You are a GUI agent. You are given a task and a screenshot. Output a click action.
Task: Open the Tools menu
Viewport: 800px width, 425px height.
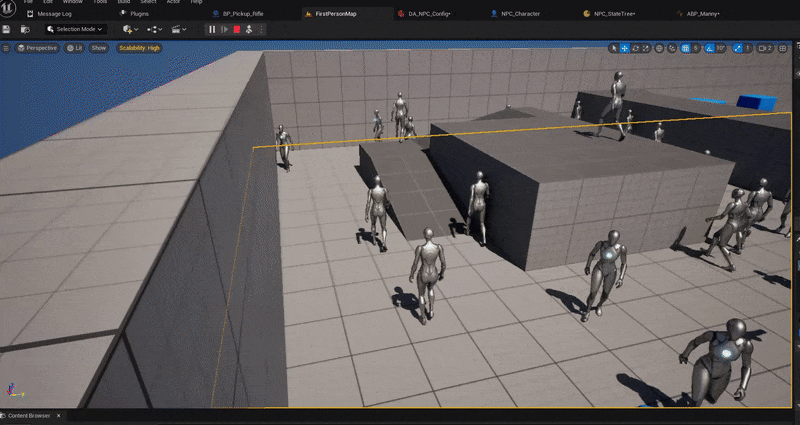tap(100, 2)
